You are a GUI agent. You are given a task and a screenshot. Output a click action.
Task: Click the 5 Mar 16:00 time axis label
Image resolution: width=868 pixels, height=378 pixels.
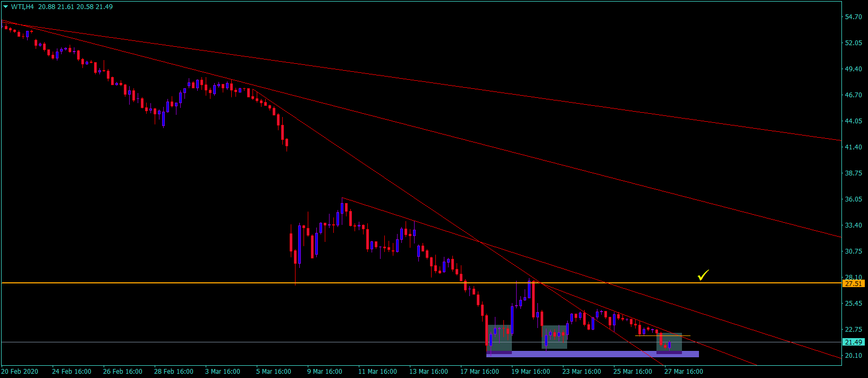[x=274, y=372]
